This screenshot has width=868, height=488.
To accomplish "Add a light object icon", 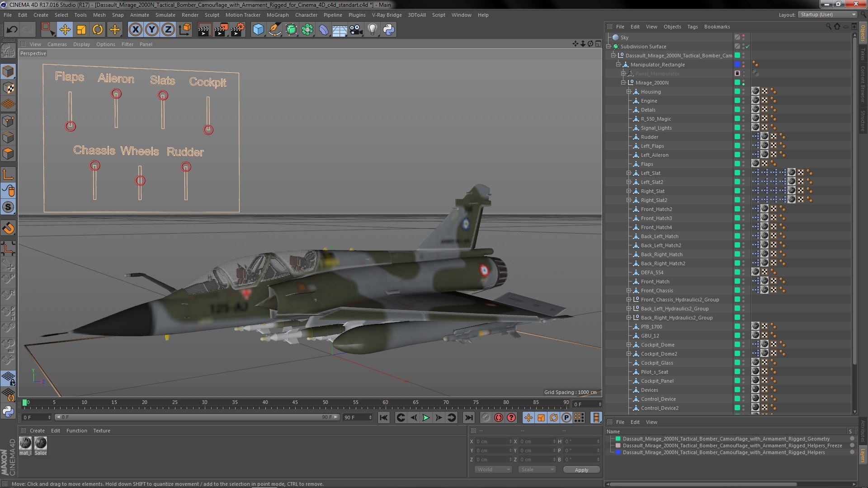I will pyautogui.click(x=372, y=30).
